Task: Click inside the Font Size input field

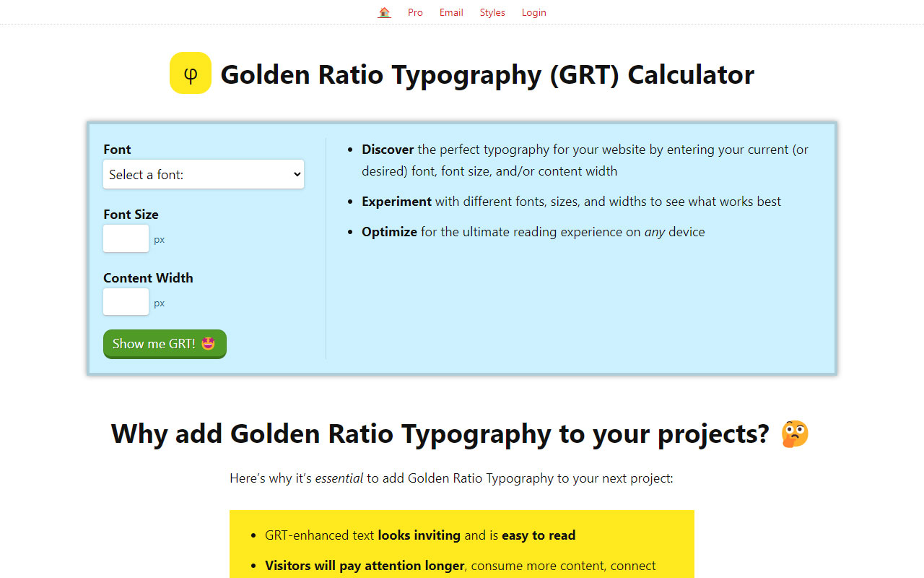Action: [126, 238]
